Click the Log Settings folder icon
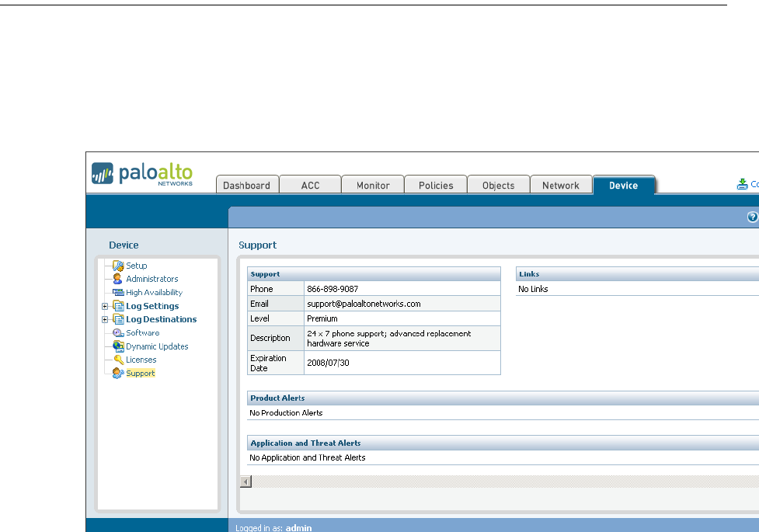Image resolution: width=759 pixels, height=532 pixels. [x=118, y=305]
